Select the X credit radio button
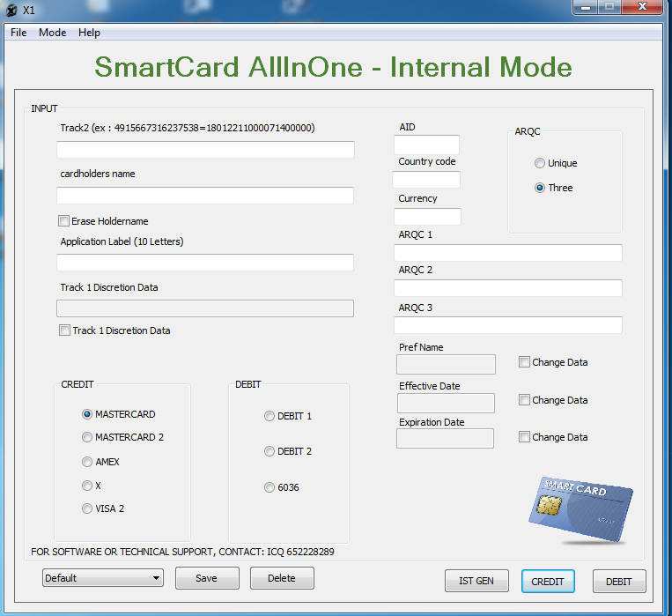This screenshot has height=616, width=672. tap(87, 486)
